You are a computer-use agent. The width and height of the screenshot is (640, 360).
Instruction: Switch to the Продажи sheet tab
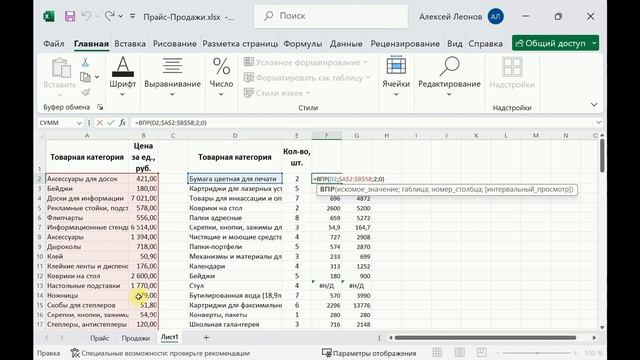point(136,338)
